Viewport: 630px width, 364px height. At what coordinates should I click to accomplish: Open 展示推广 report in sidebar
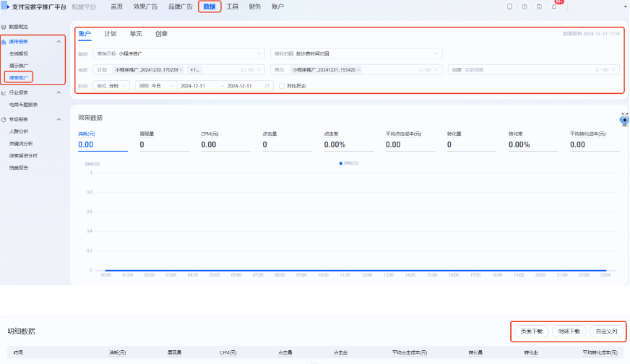coord(19,66)
